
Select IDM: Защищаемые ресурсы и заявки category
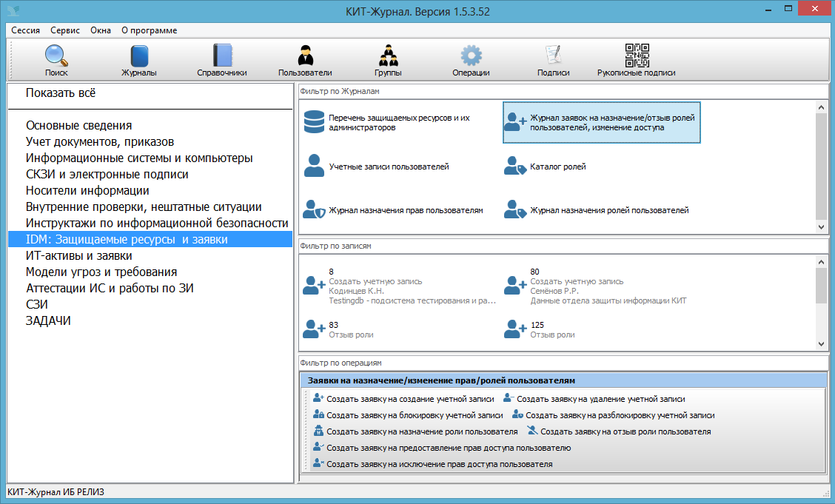click(x=150, y=240)
